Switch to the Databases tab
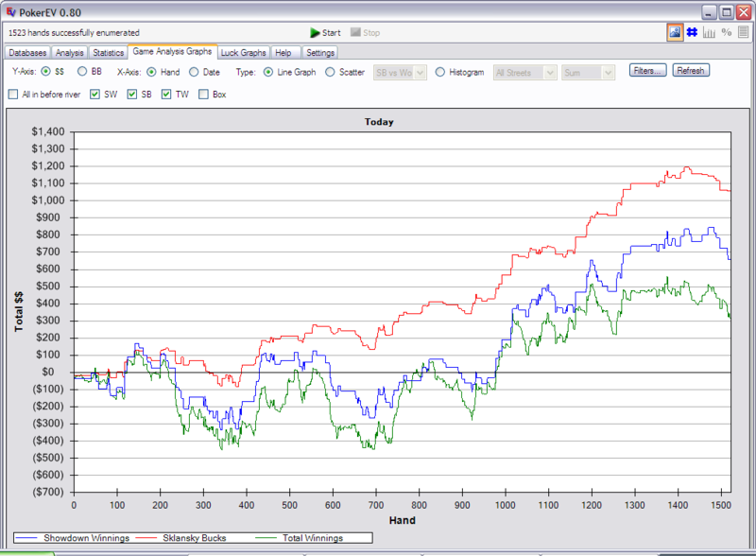The image size is (756, 556). click(x=27, y=53)
